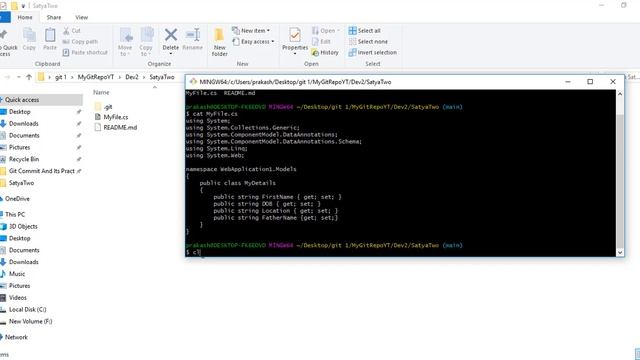Image resolution: width=640 pixels, height=360 pixels.
Task: Click Select all in the ribbon
Action: click(x=364, y=31)
